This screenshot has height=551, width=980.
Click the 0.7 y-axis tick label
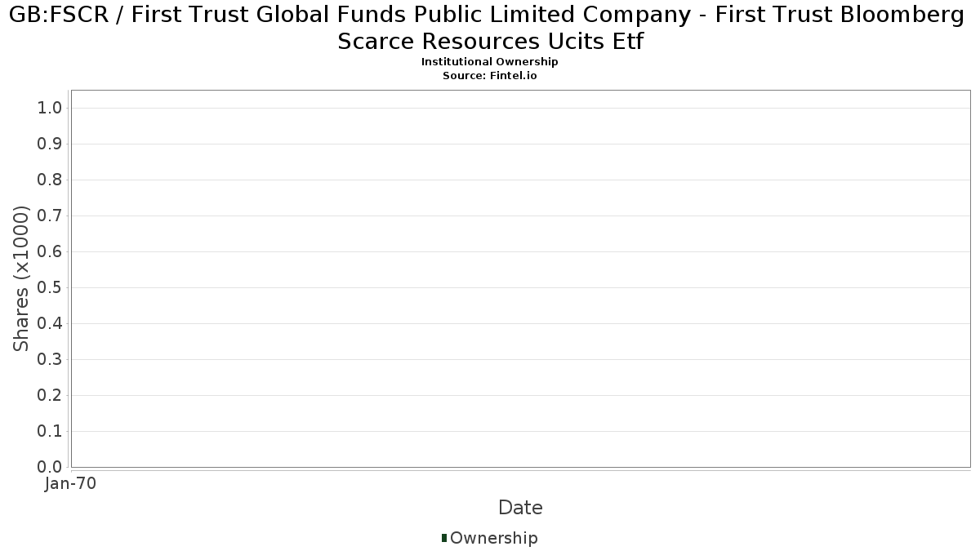tap(50, 216)
